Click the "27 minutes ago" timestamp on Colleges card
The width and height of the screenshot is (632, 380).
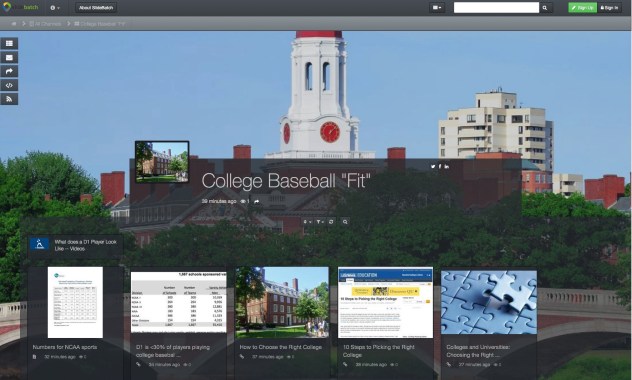(474, 365)
